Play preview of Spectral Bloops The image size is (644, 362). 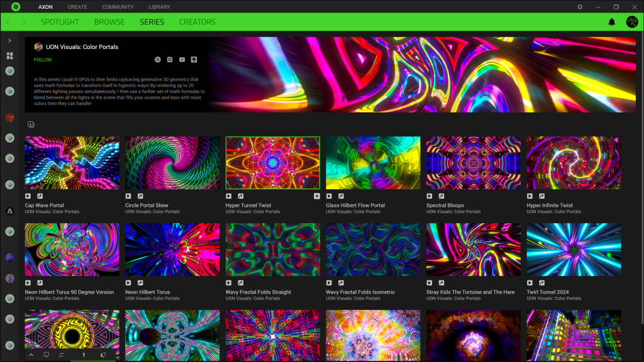coord(429,196)
